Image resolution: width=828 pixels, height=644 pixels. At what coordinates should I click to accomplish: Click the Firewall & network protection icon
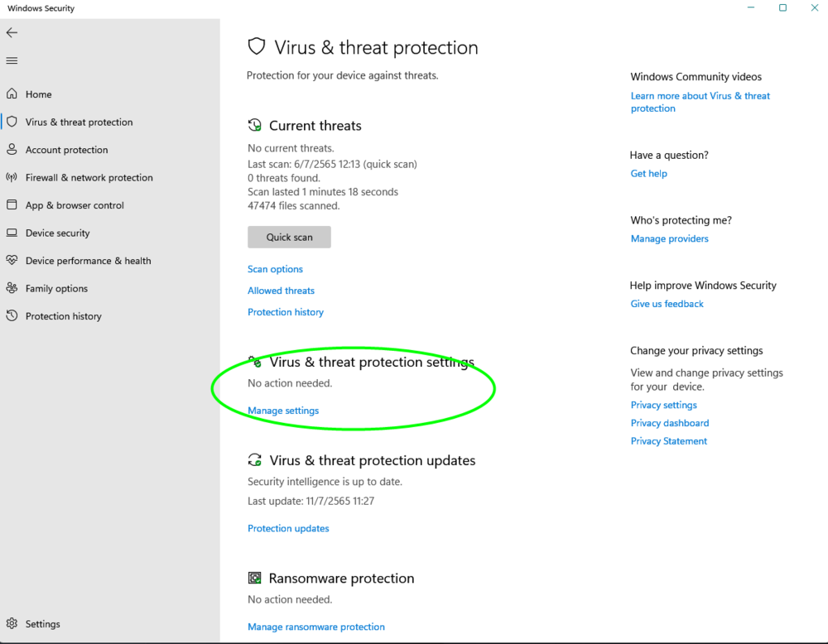pyautogui.click(x=12, y=177)
